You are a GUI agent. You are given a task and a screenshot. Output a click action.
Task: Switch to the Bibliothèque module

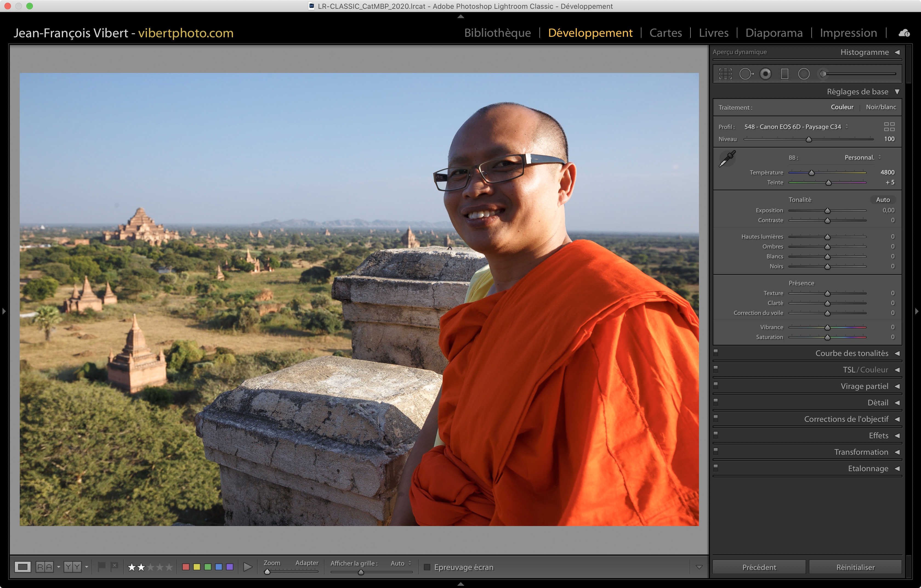(x=497, y=33)
